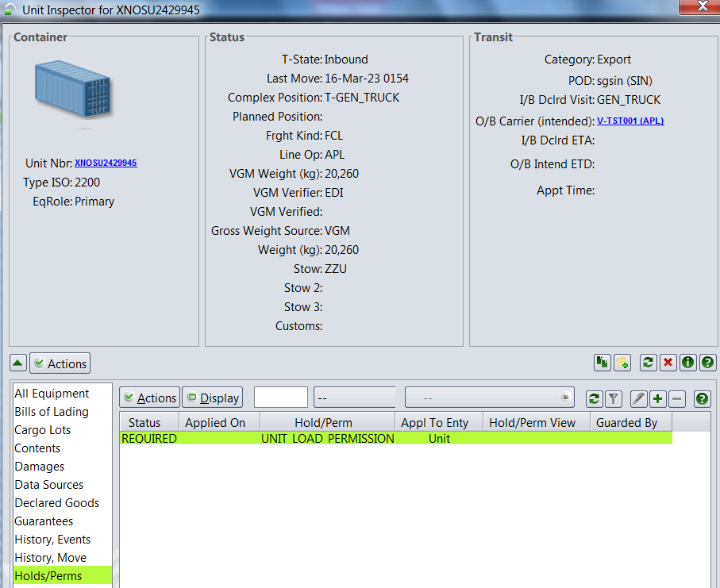Click the Unit cell under Appl To Enty
The width and height of the screenshot is (720, 588).
439,438
